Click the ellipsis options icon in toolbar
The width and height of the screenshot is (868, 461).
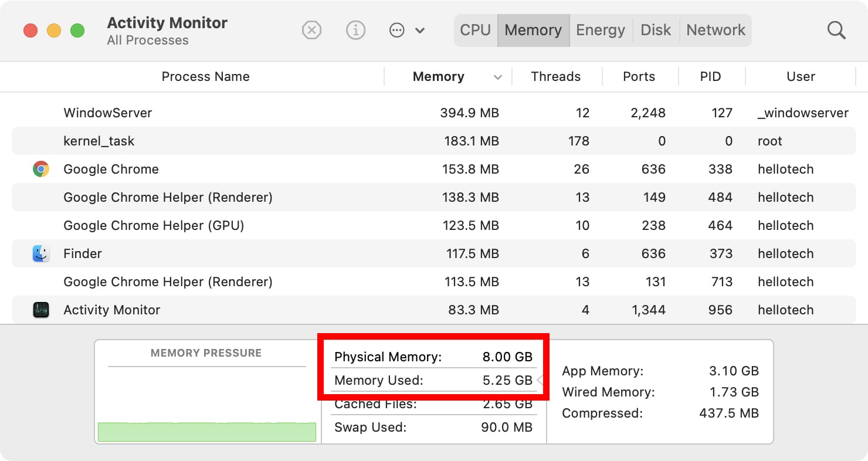coord(396,30)
